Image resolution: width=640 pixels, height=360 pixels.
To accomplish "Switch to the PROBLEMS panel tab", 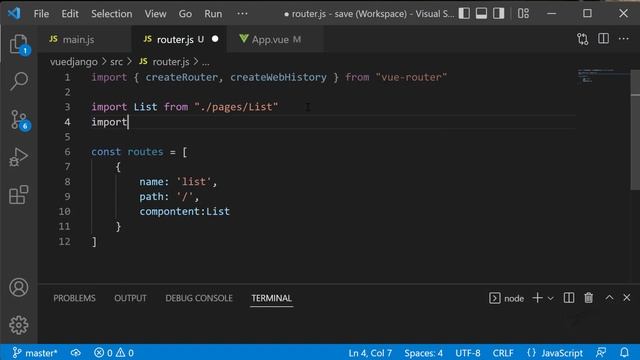I will tap(74, 298).
